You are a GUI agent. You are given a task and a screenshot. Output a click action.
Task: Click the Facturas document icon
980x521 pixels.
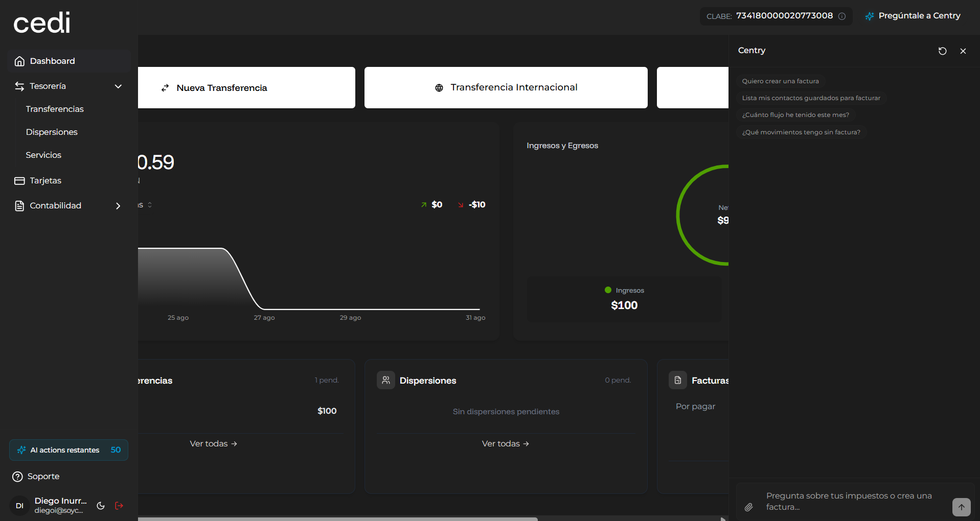[x=678, y=380]
